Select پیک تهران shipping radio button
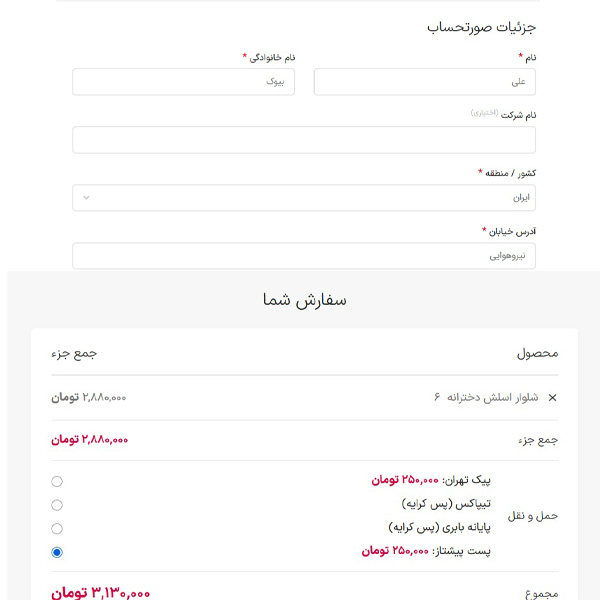The height and width of the screenshot is (600, 600). click(57, 481)
